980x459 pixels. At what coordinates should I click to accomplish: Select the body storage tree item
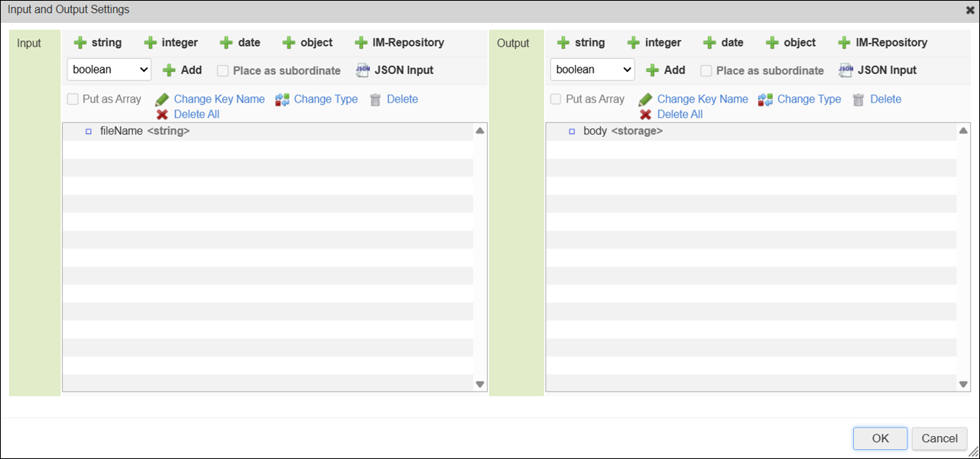pos(622,132)
